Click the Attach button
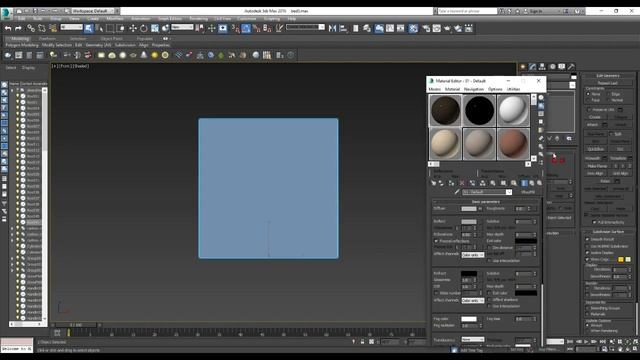 (x=592, y=125)
